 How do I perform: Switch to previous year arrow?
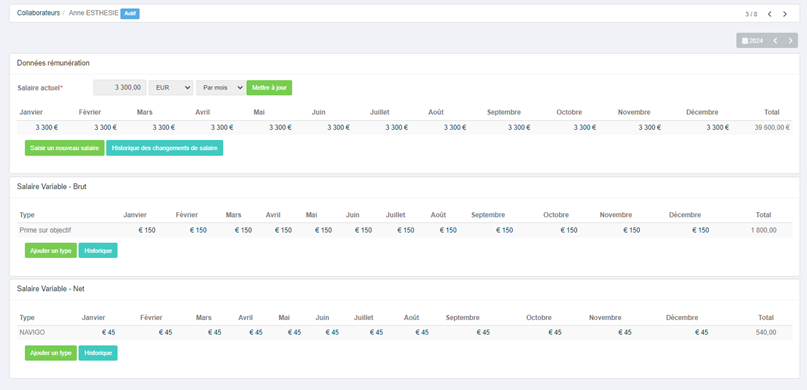775,41
